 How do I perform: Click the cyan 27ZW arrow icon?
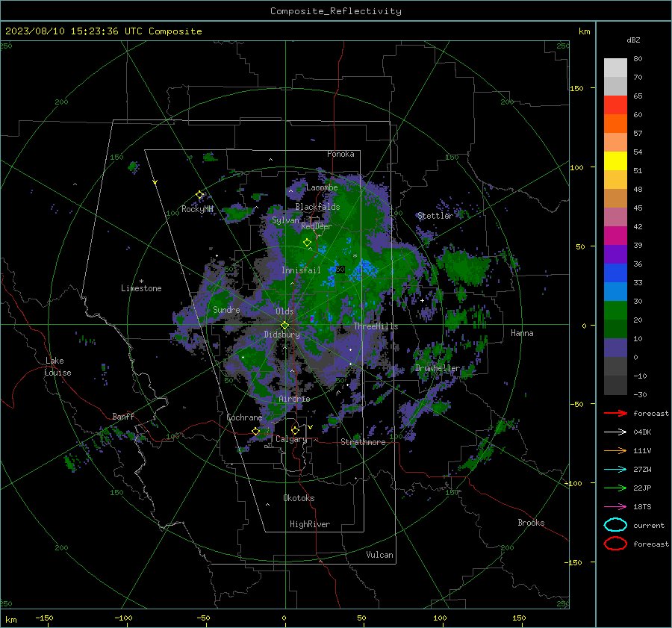click(x=615, y=470)
